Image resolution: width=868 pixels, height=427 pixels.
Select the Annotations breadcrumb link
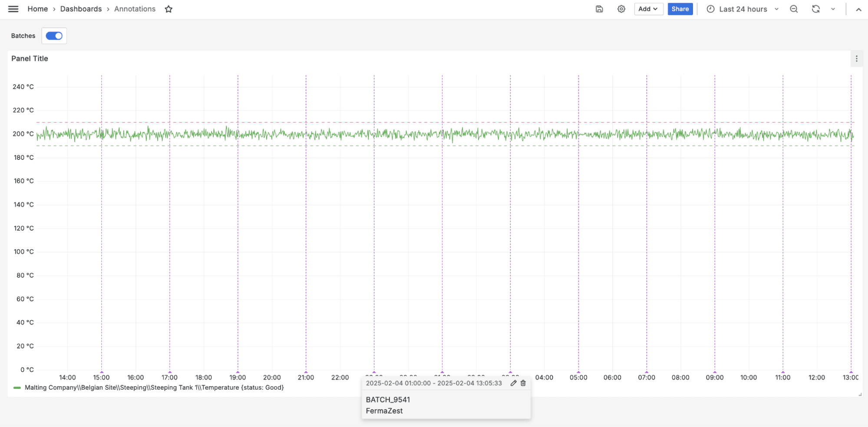pos(135,9)
